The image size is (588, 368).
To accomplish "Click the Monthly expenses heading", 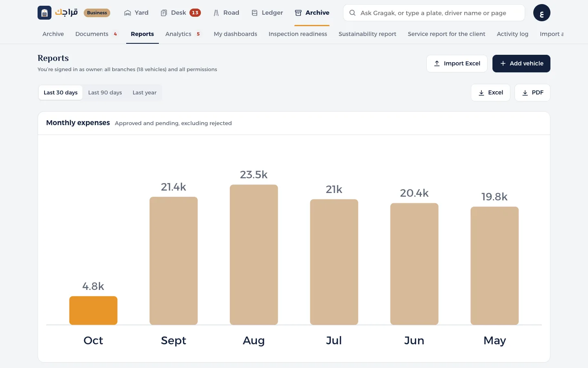I will pyautogui.click(x=78, y=123).
